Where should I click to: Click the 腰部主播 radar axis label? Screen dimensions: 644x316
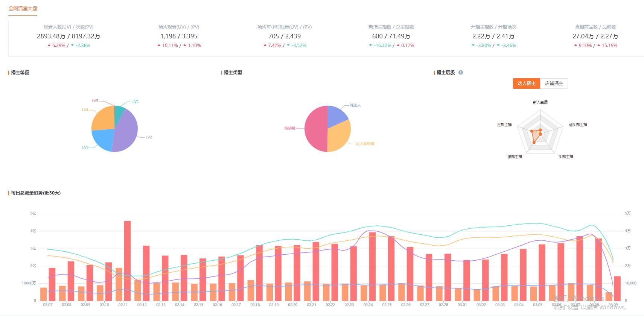tap(515, 157)
